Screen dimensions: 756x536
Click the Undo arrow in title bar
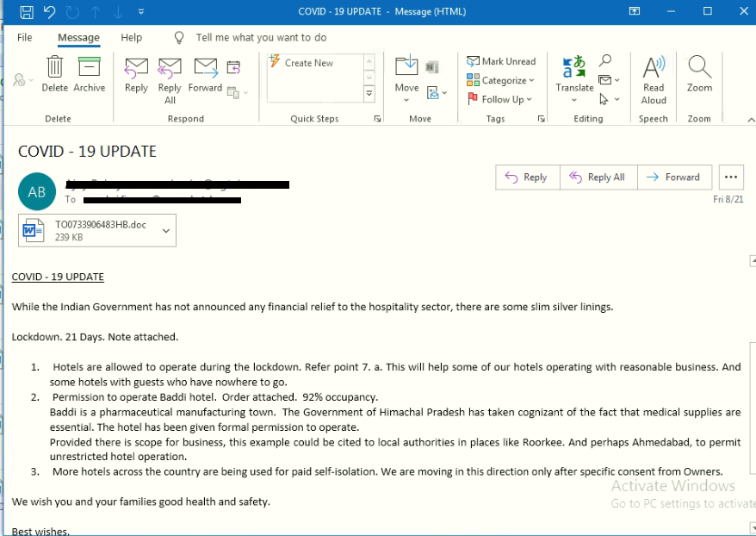click(x=49, y=11)
